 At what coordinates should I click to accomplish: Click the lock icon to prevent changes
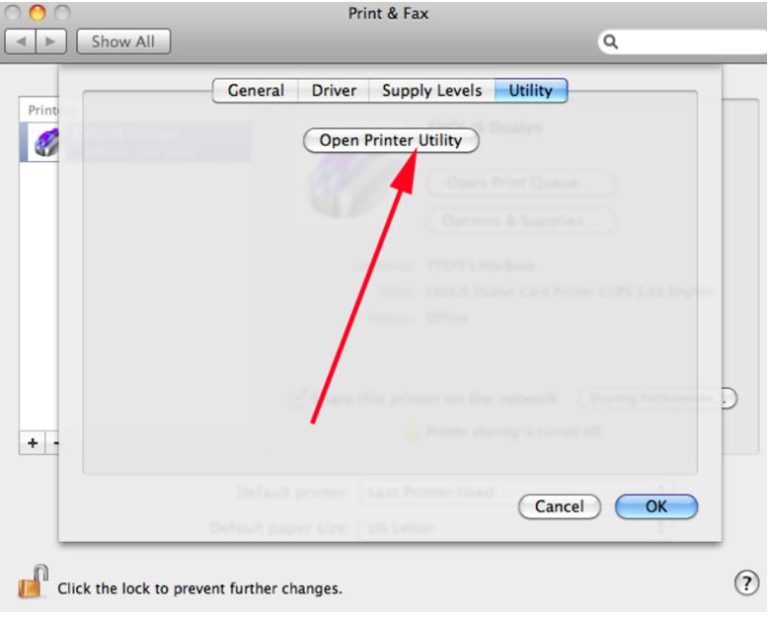[x=33, y=582]
